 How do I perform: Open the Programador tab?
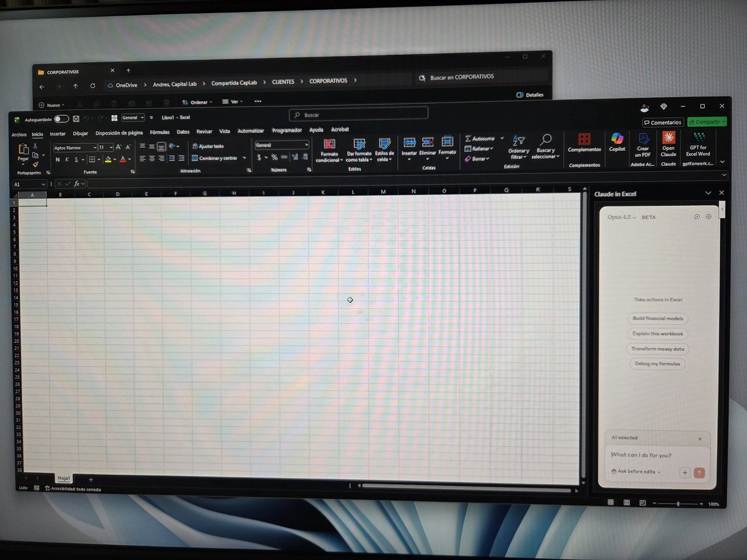[287, 131]
